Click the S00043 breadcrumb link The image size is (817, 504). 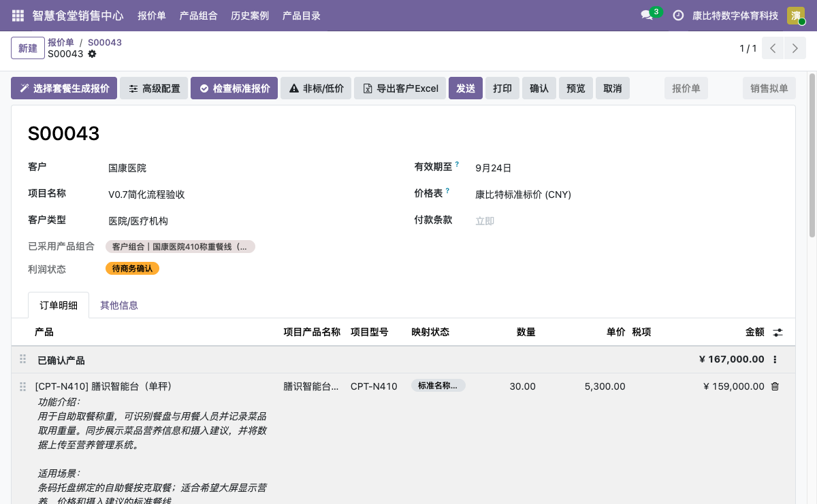tap(105, 42)
